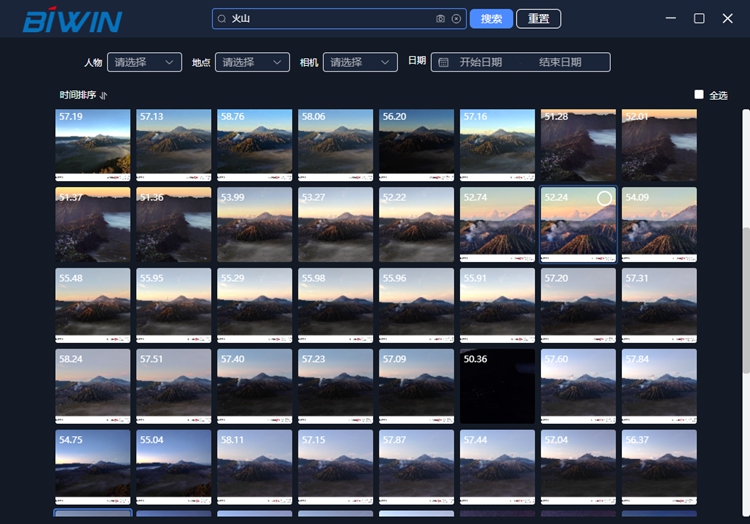Screen dimensions: 750x524
Task: Click the 搜索 search button
Action: tap(491, 19)
